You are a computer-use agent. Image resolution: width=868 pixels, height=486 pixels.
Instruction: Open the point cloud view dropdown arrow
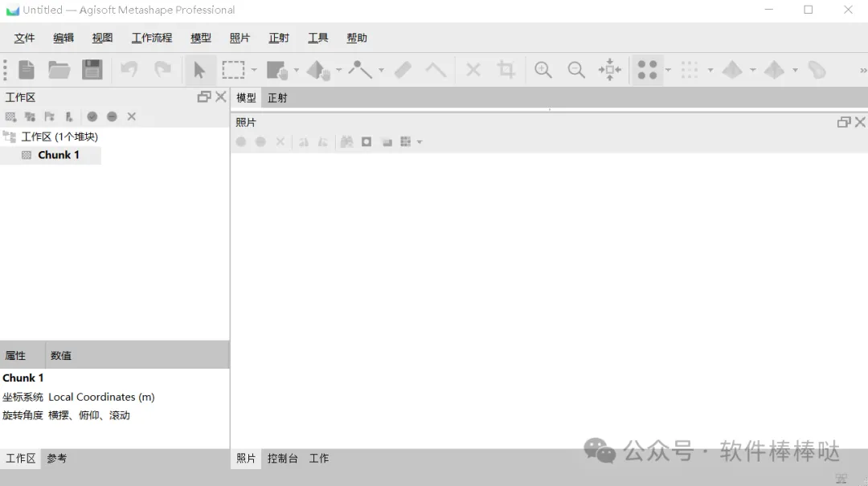tap(668, 71)
